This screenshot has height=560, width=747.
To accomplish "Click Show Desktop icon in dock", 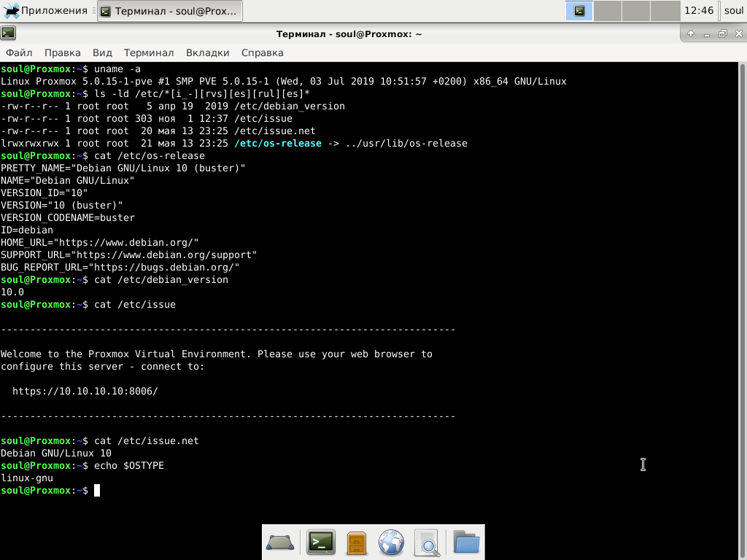I will point(280,542).
